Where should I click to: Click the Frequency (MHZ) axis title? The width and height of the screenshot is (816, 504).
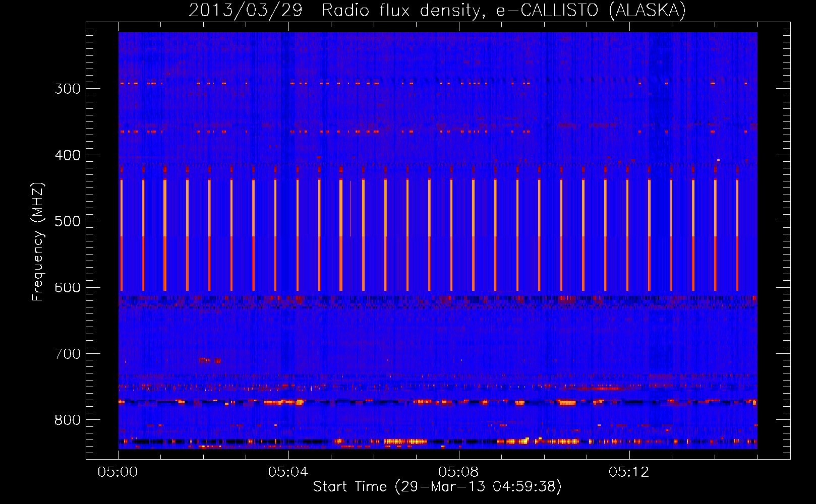[x=38, y=242]
